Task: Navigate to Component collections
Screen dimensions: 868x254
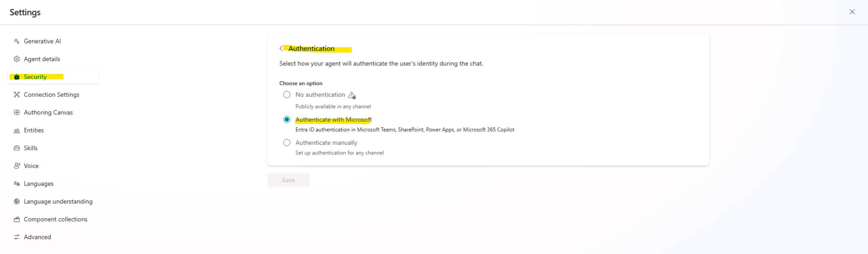Action: tap(55, 219)
